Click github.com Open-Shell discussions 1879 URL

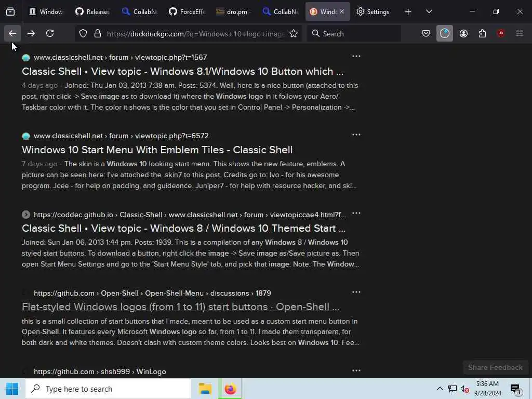click(x=152, y=293)
